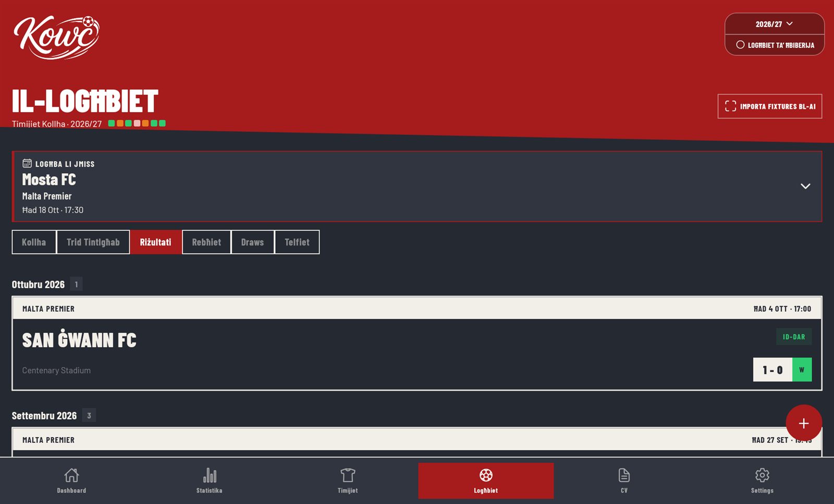Click the Ottubru 2026 month heading
834x504 pixels.
pos(39,285)
